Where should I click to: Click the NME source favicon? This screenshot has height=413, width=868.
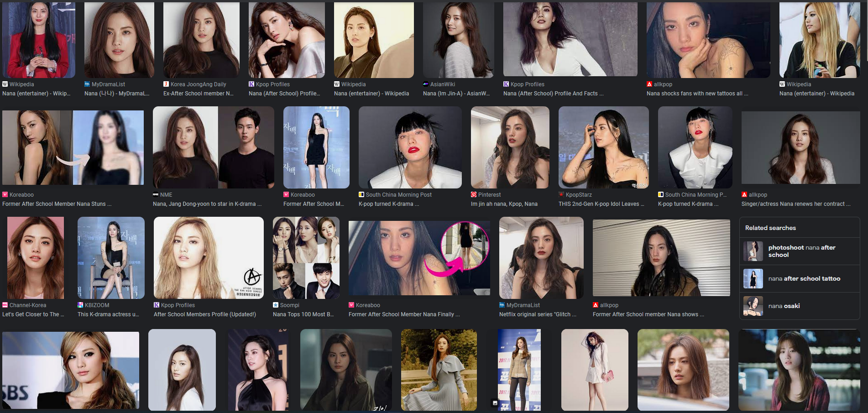point(156,195)
